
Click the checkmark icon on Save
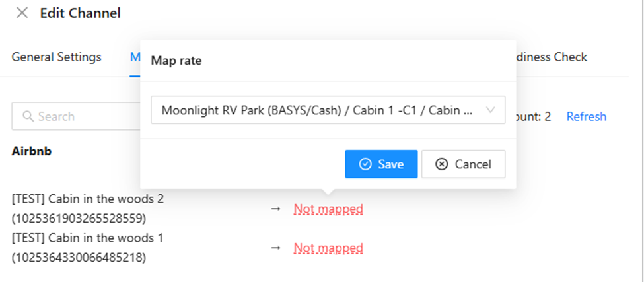click(x=365, y=164)
